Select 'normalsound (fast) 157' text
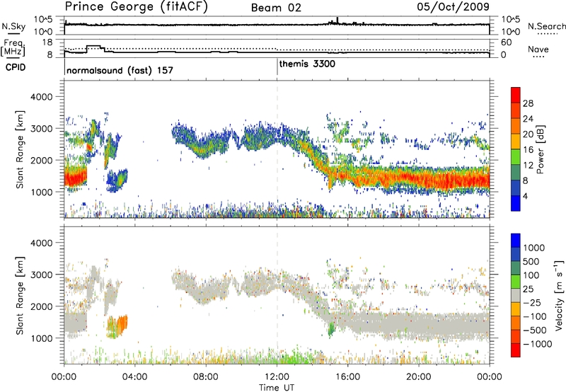Screen dimensions: 566x392 [120, 70]
